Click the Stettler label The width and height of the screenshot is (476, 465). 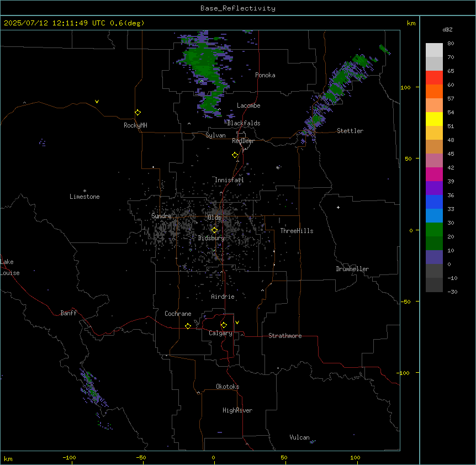(x=350, y=131)
